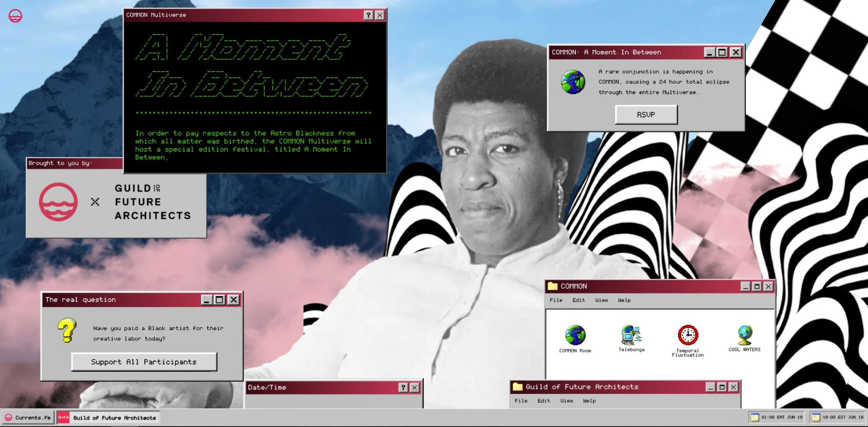Click the 'COMMON Multiverse' window title
The image size is (868, 427).
(156, 15)
